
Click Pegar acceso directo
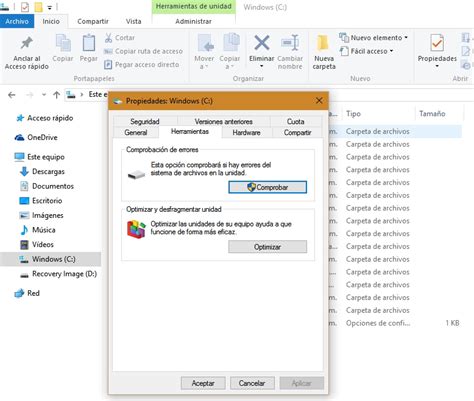(x=142, y=64)
